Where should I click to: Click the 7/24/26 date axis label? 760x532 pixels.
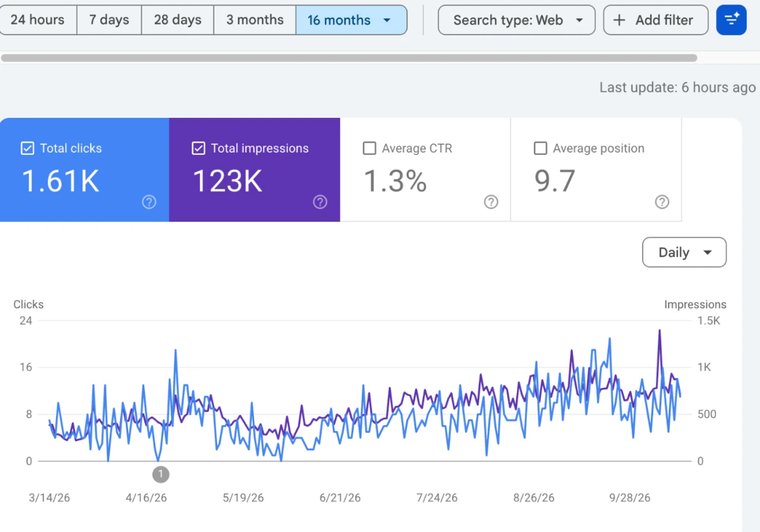pos(437,498)
